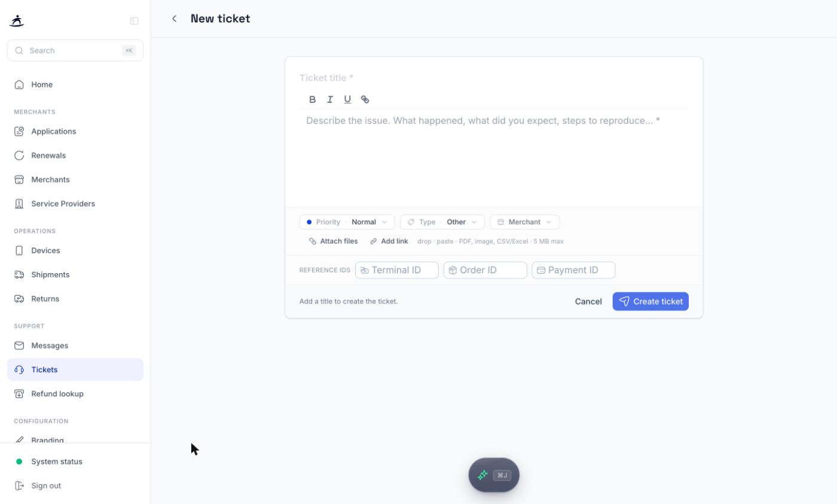Click Add link label
The width and height of the screenshot is (837, 504).
[x=395, y=242]
